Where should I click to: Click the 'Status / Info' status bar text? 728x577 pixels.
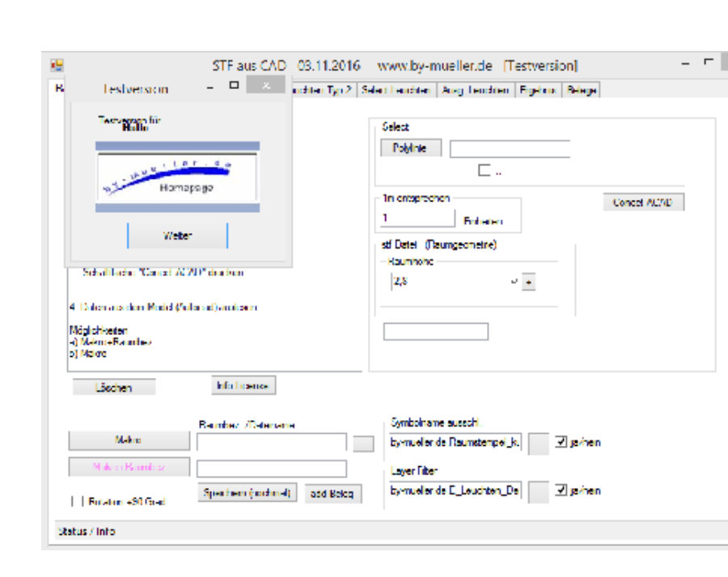tap(87, 531)
